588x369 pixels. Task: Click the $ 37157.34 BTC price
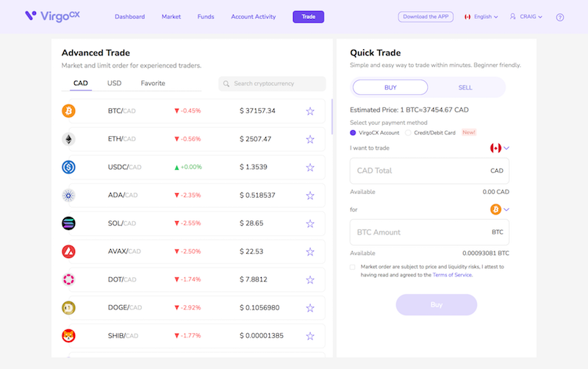(258, 111)
